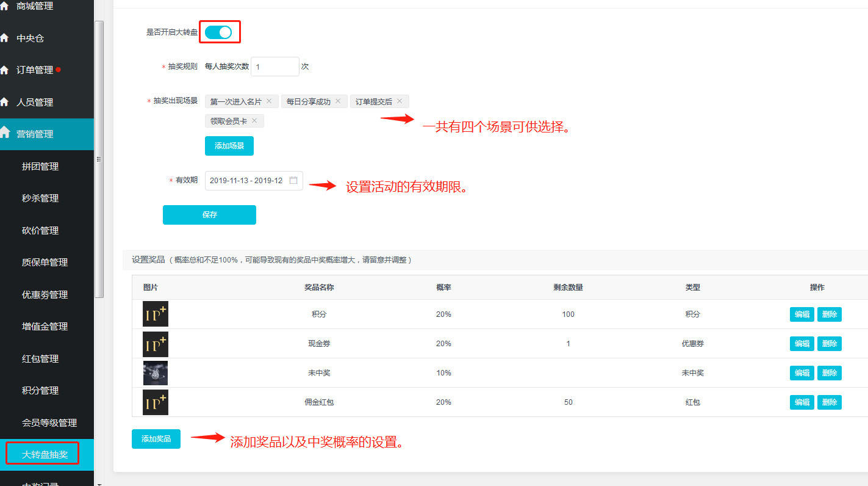Expand the 中央仓 sidebar menu
The width and height of the screenshot is (868, 486).
tap(30, 38)
